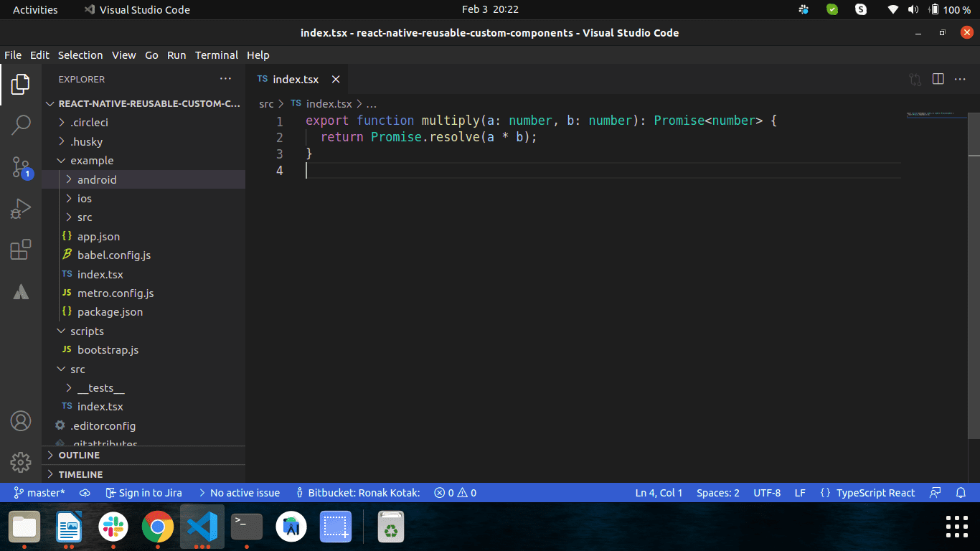980x551 pixels.
Task: Open the Extensions view icon
Action: (21, 250)
